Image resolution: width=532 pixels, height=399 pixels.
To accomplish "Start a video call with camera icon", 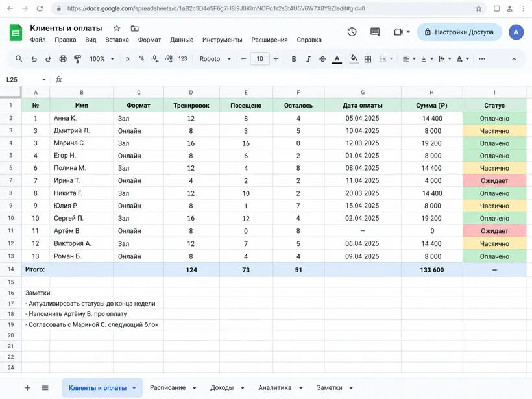I will (398, 32).
